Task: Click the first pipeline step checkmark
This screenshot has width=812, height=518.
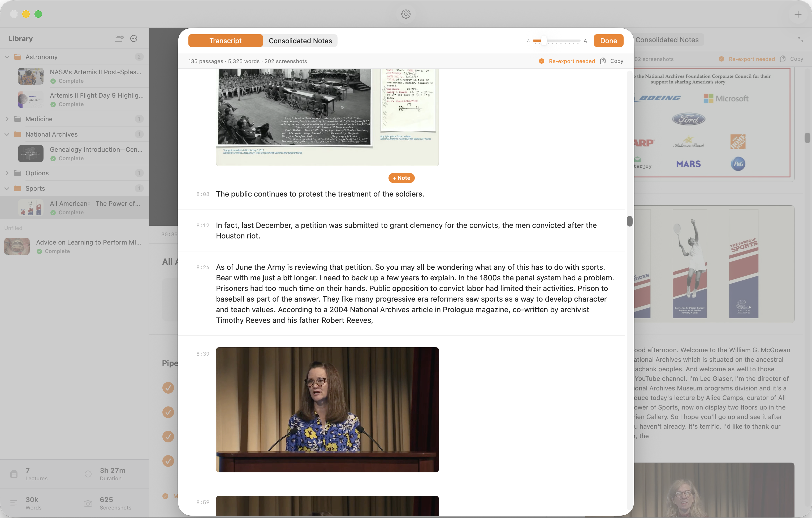Action: (x=168, y=388)
